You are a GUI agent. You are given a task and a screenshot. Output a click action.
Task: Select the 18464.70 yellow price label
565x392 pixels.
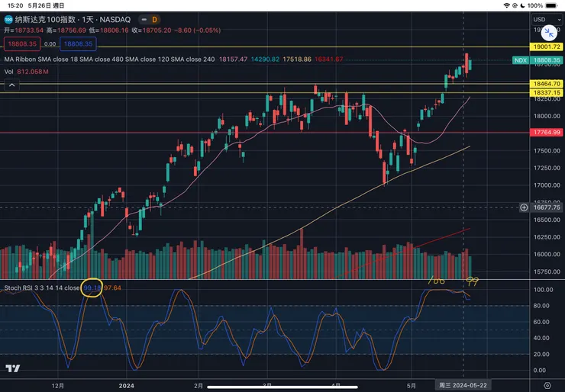point(547,84)
